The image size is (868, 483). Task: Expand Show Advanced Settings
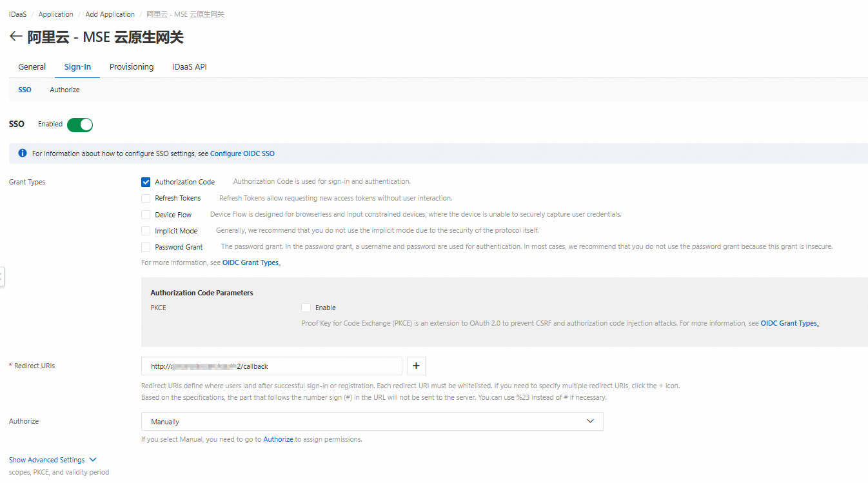[x=53, y=460]
